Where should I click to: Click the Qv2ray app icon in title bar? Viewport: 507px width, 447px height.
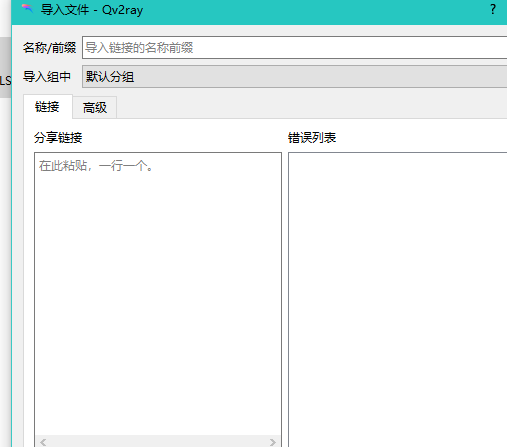click(x=28, y=9)
